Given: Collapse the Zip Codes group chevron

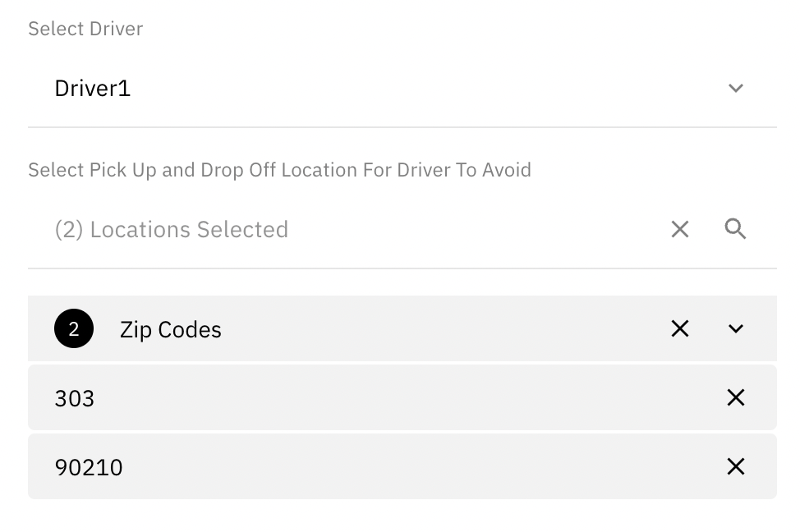Looking at the screenshot, I should 735,328.
